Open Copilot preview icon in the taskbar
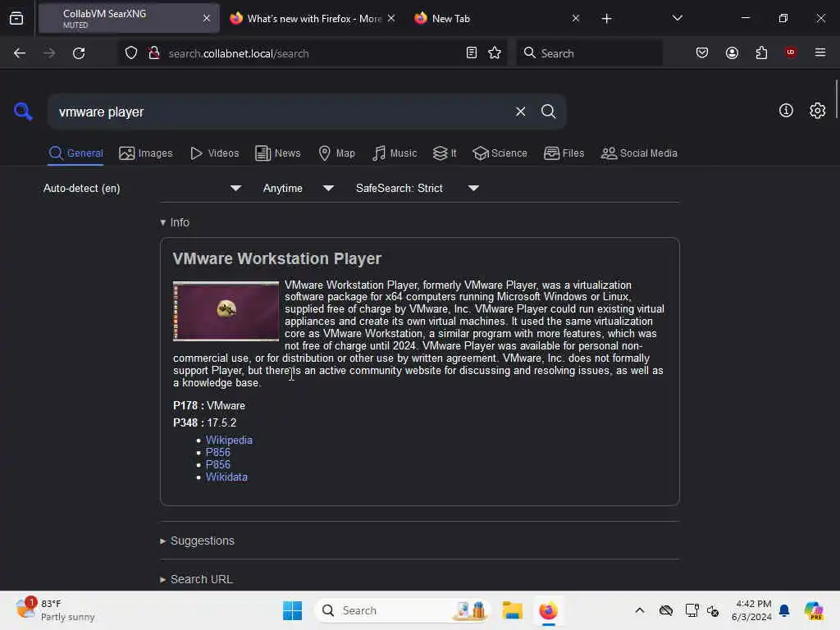The width and height of the screenshot is (840, 630). [814, 610]
